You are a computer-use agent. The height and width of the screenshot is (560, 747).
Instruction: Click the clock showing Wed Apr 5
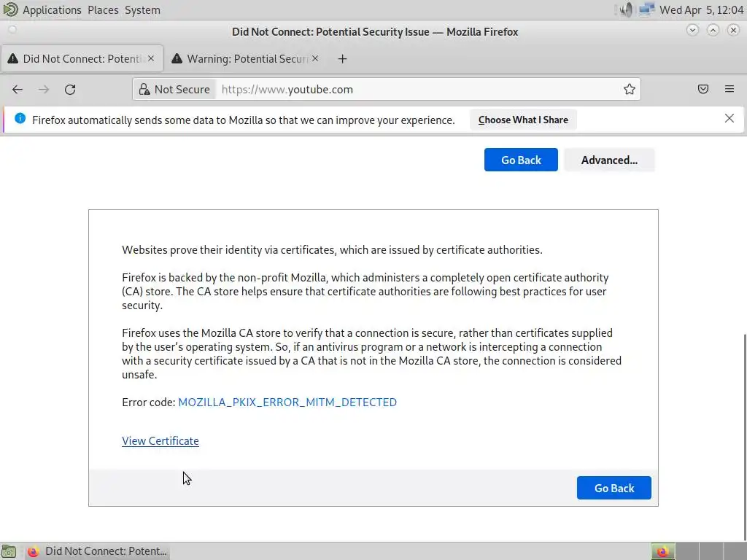point(701,10)
